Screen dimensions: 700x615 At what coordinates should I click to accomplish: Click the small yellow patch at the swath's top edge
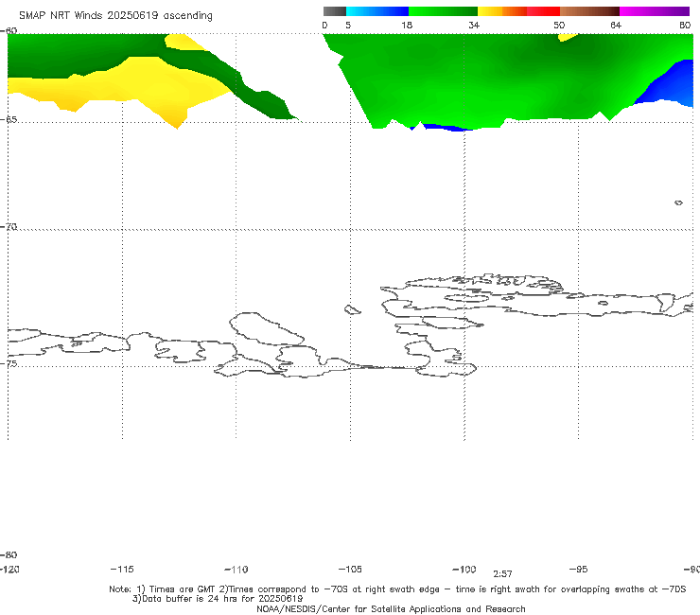(567, 37)
